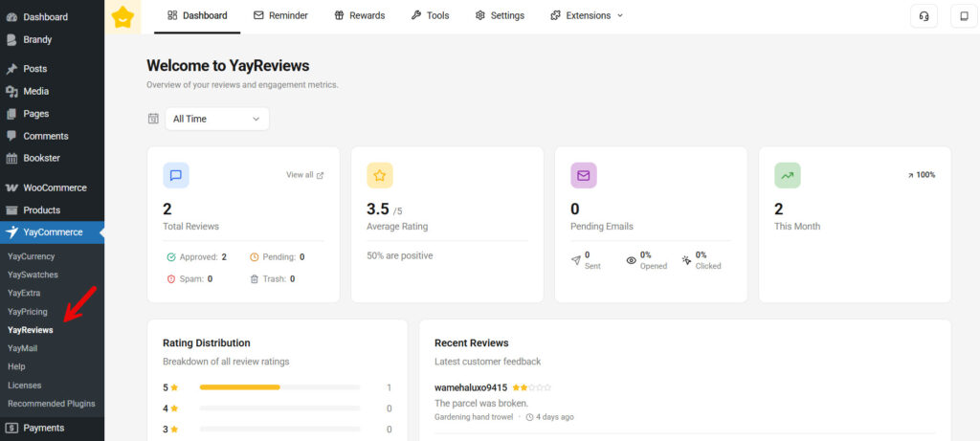The height and width of the screenshot is (441, 980).
Task: Click the 3.5 average rating value
Action: [377, 209]
